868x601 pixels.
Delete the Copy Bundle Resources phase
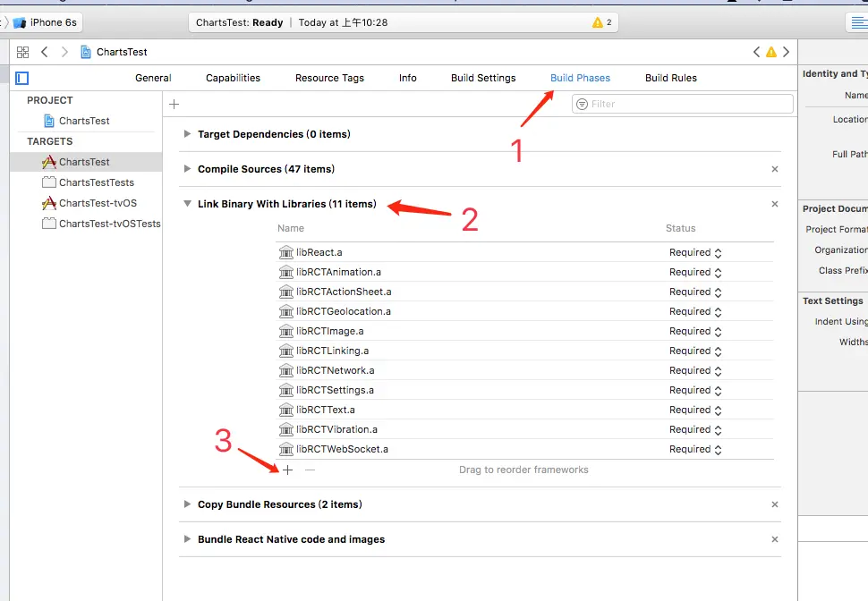[774, 504]
